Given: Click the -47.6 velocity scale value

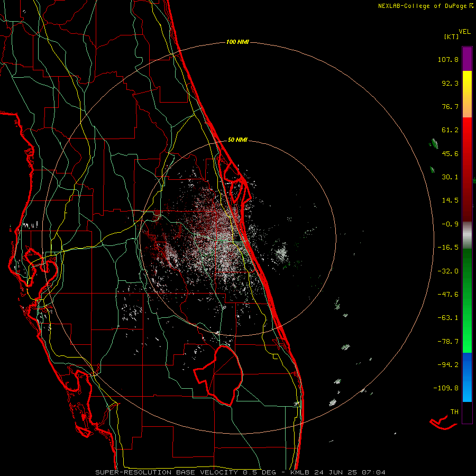Looking at the screenshot, I should coord(448,295).
